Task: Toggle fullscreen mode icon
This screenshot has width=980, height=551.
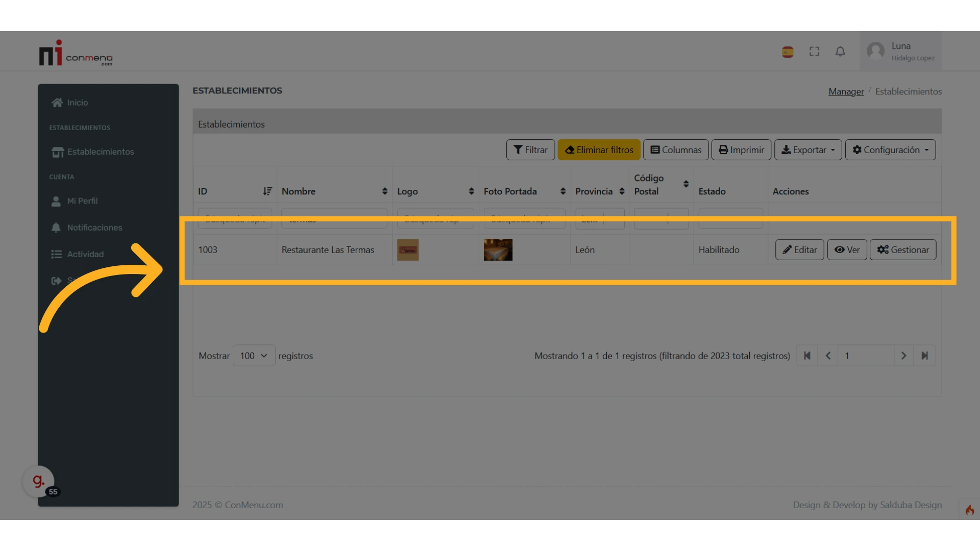Action: [x=814, y=52]
